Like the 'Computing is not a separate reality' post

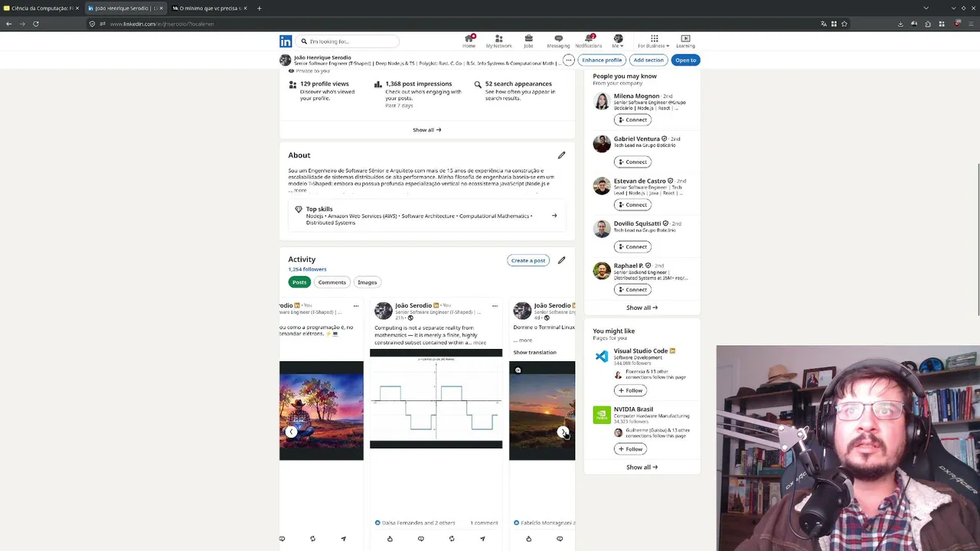click(390, 539)
